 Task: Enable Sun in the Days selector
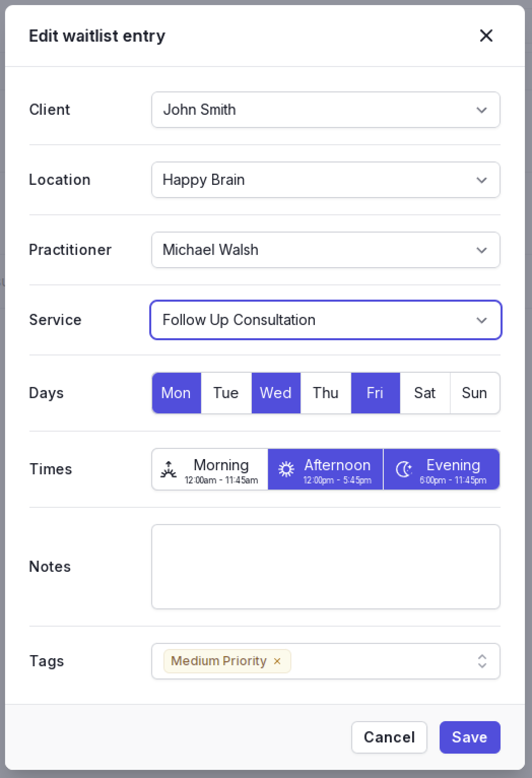tap(475, 393)
